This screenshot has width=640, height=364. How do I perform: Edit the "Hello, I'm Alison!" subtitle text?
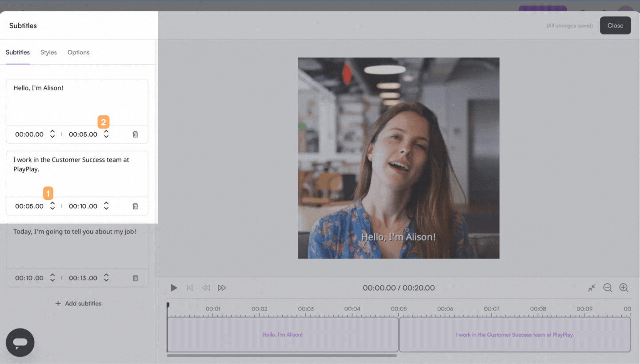click(x=77, y=102)
